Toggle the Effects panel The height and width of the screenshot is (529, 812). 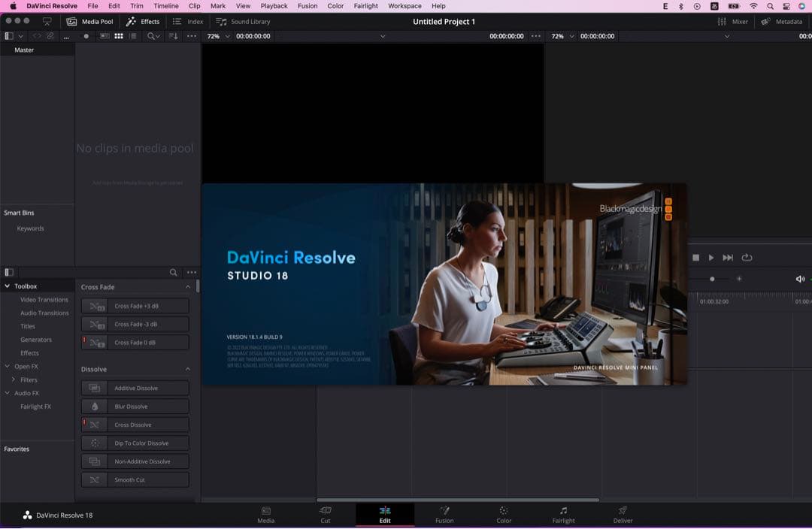[143, 22]
